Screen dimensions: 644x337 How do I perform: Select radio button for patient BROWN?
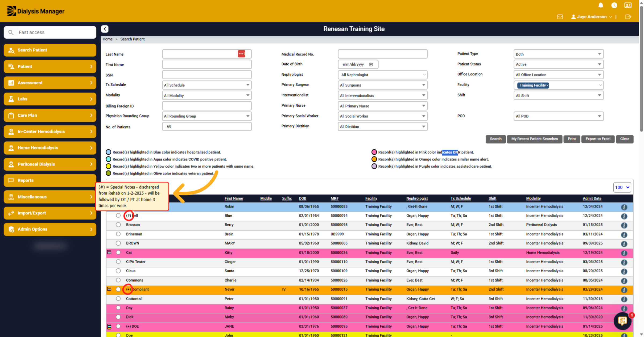(x=118, y=243)
